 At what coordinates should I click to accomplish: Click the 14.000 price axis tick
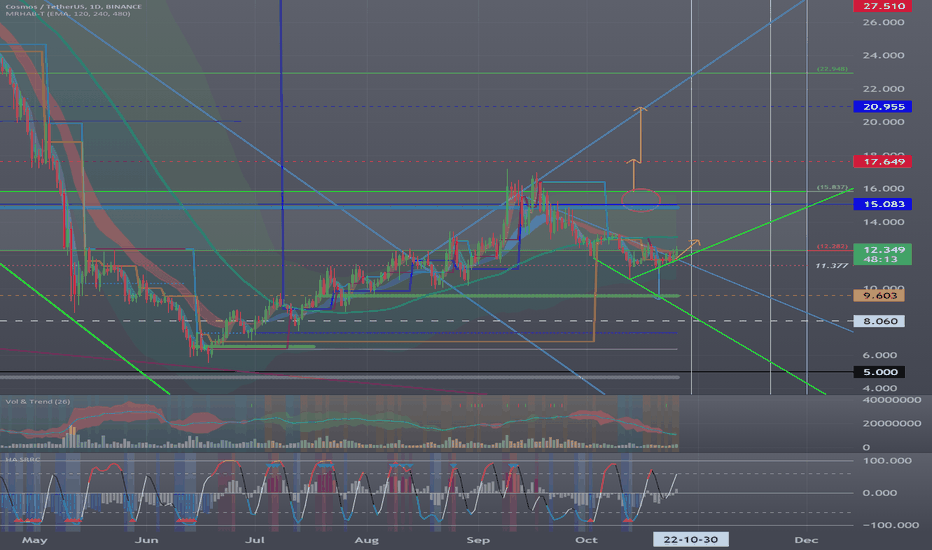click(883, 222)
